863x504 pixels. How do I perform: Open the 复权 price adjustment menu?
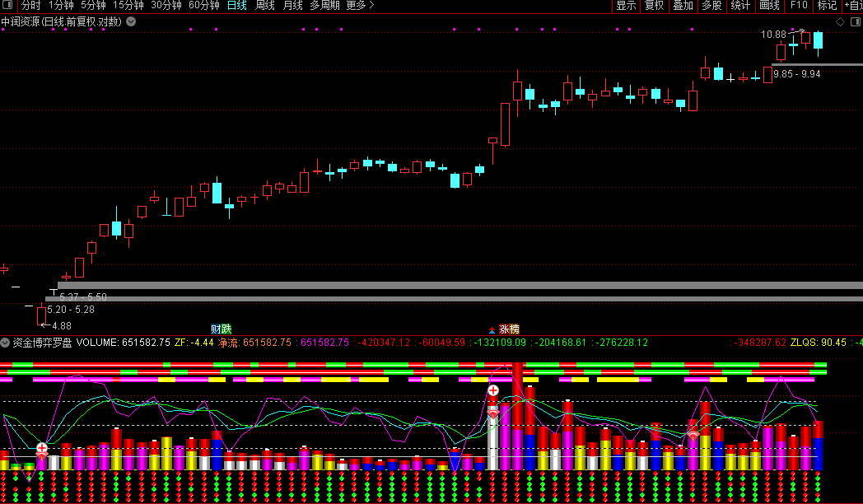click(655, 6)
